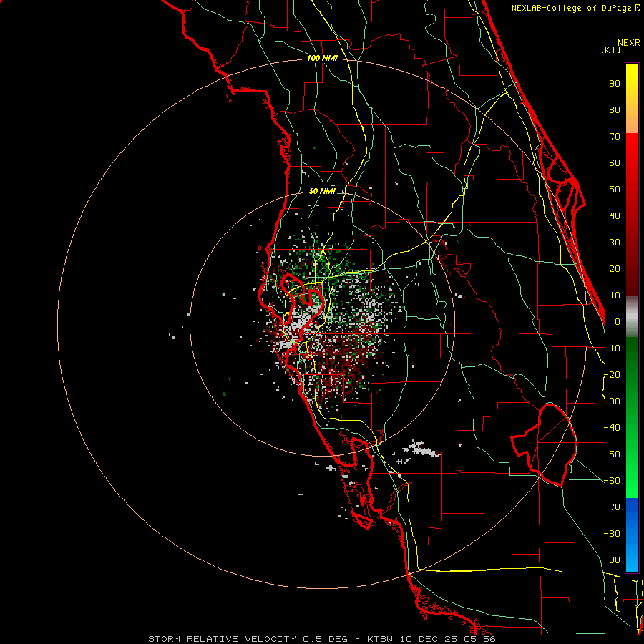Click the -30 colorbar value
Image resolution: width=644 pixels, height=644 pixels.
(612, 401)
